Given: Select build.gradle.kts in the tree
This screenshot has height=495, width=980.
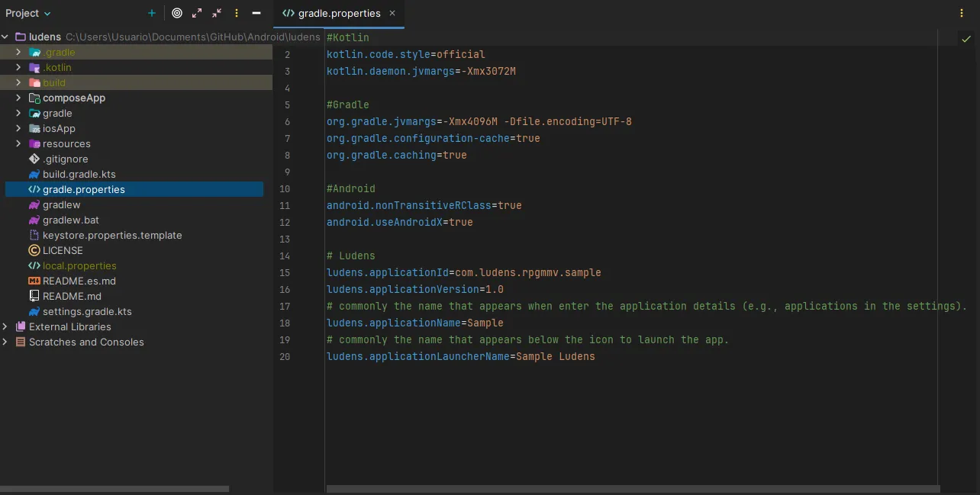Looking at the screenshot, I should (79, 174).
